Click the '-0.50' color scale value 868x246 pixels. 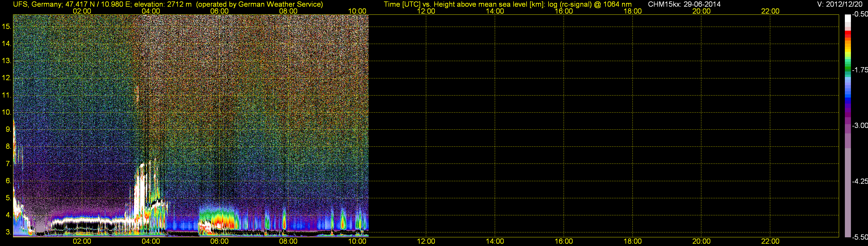(860, 14)
